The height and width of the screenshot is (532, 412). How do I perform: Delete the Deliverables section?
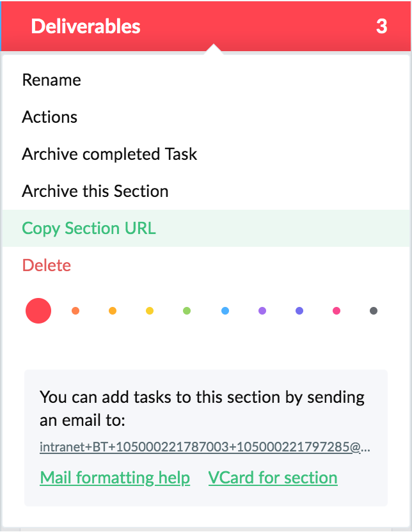coord(205,265)
